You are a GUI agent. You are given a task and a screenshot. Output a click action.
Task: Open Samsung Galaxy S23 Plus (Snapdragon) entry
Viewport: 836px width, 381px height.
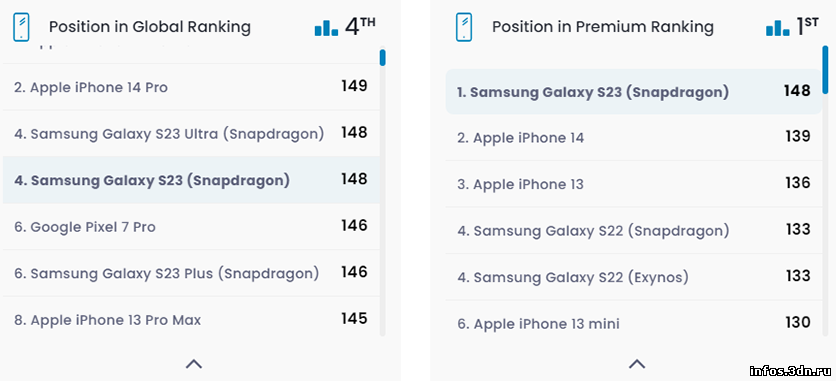point(191,273)
